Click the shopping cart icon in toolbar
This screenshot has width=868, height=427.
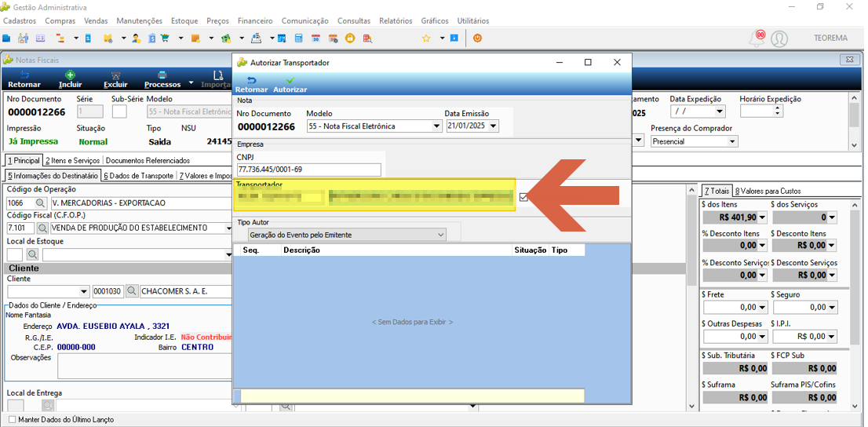(165, 38)
